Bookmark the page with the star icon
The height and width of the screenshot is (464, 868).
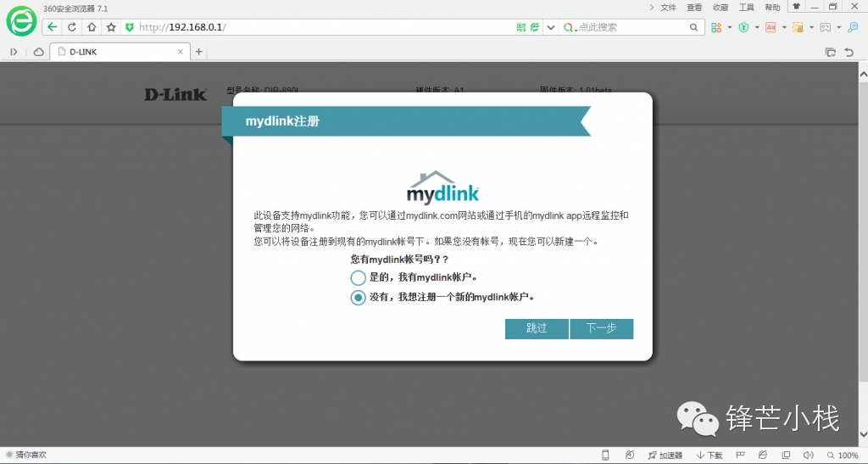111,27
